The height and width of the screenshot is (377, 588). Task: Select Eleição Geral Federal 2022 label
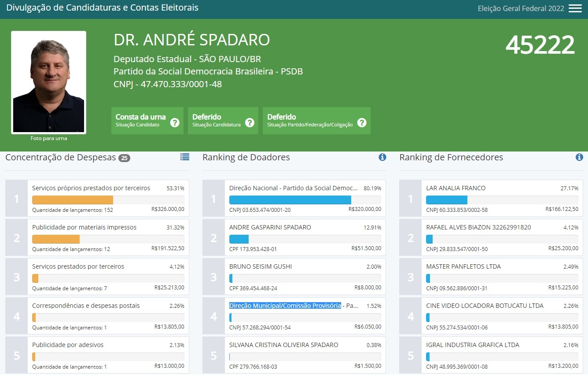521,9
